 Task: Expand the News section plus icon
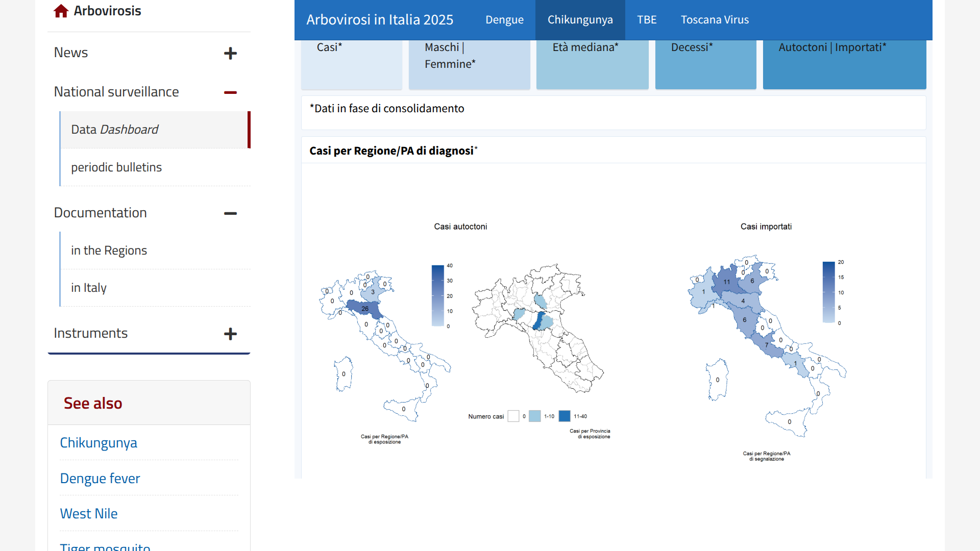click(x=230, y=53)
